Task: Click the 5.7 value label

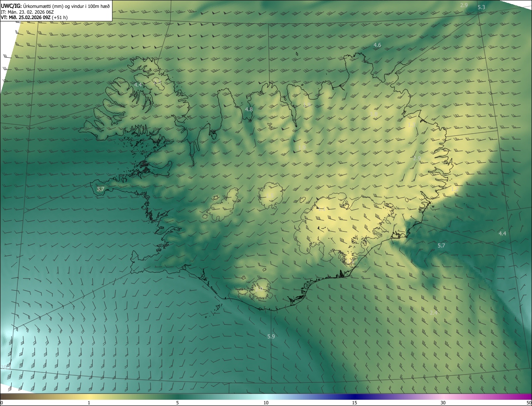Action: point(441,246)
